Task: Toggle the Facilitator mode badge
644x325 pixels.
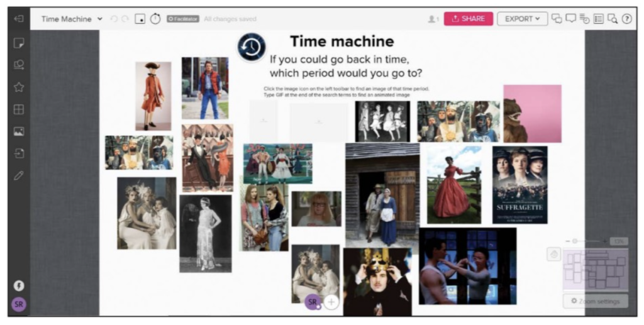Action: (183, 19)
